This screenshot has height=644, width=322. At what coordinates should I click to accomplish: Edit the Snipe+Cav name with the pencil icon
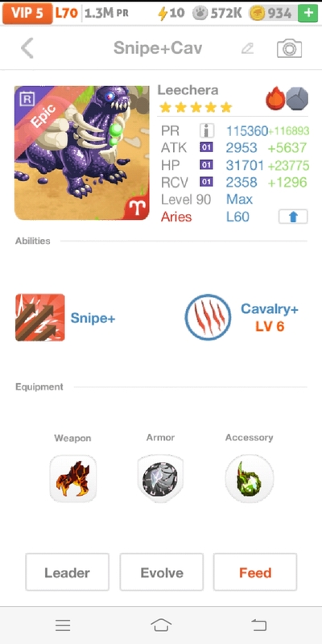[x=247, y=48]
